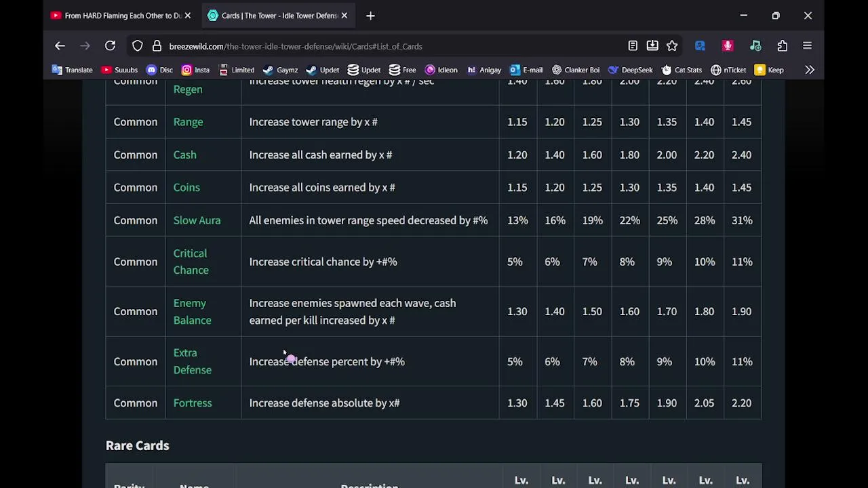The height and width of the screenshot is (488, 868).
Task: Open the Clanker Boi bookmark
Action: click(x=576, y=70)
